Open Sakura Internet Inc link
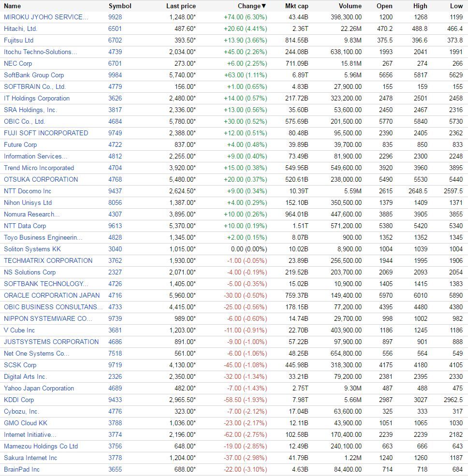Screen dimensions: 468x476 click(30, 458)
